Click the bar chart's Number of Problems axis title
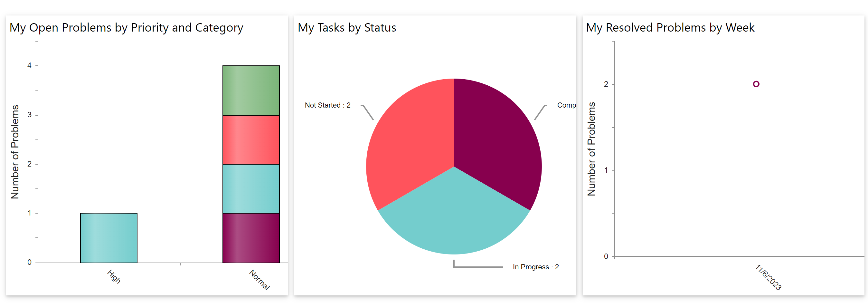The width and height of the screenshot is (868, 307). [x=15, y=152]
